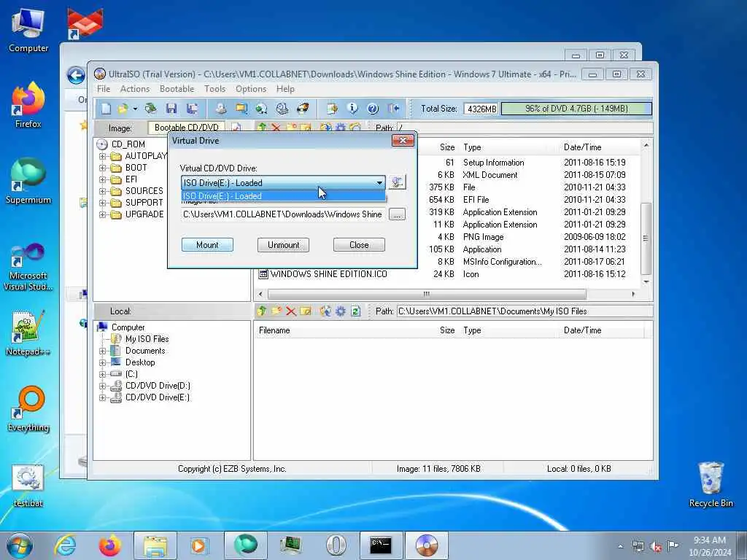Expand the (C:) drive node

102,374
